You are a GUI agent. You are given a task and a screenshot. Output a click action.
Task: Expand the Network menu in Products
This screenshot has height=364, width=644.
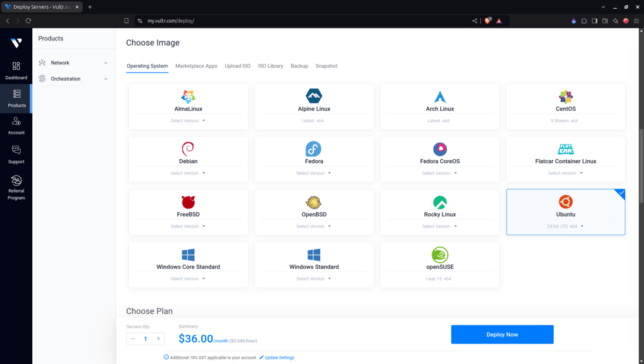[73, 63]
